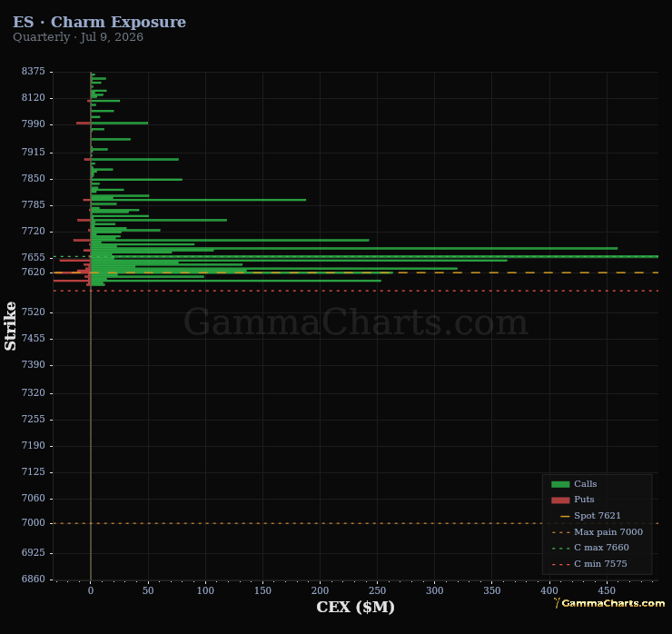Toggle the Max pain 7000 legend entry
Viewport: 672px width, 634px height.
598,532
